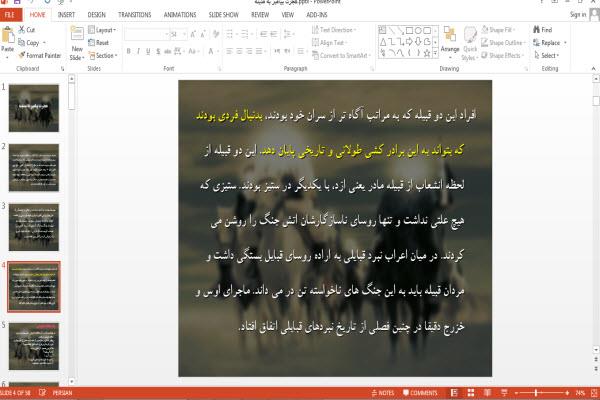This screenshot has width=600, height=400.
Task: Open Quick Styles gallery
Action: click(x=470, y=44)
